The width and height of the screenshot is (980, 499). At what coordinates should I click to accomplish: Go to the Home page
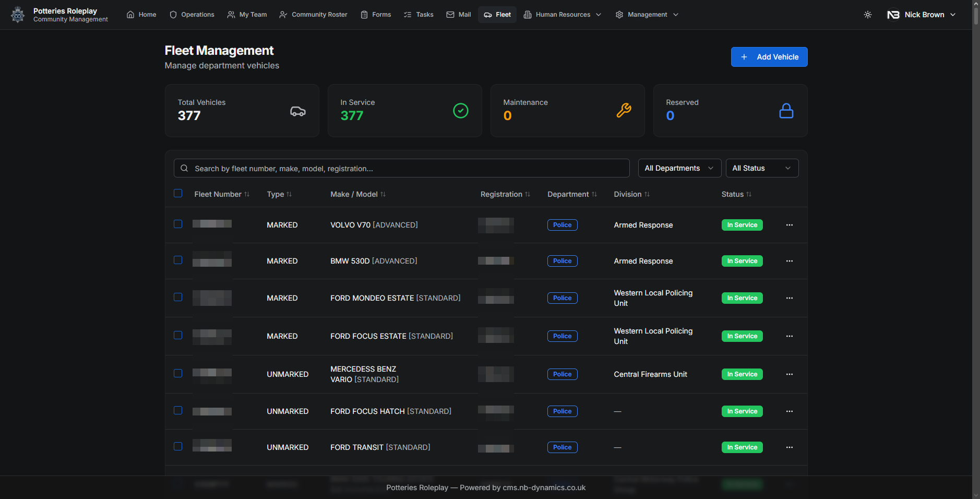(141, 15)
